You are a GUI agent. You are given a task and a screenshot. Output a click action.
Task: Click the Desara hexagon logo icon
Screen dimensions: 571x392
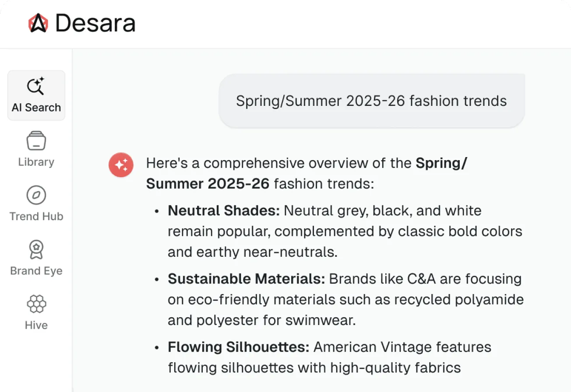[x=38, y=23]
